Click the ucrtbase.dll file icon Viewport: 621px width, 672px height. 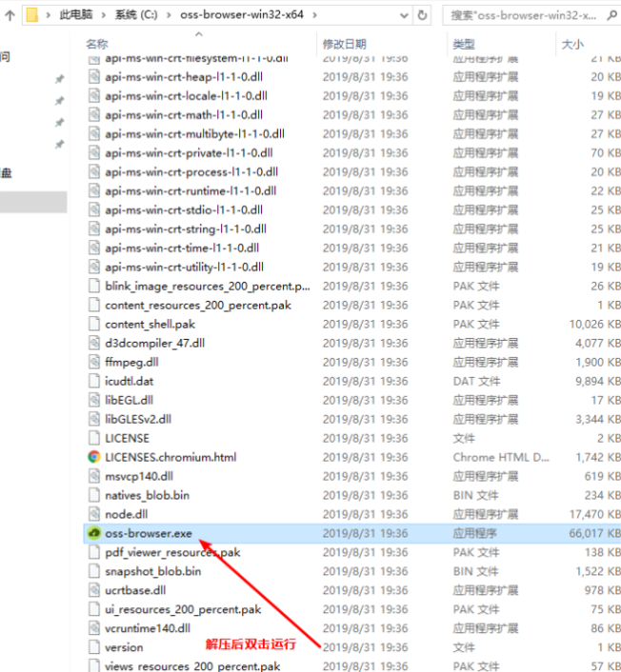(x=94, y=590)
